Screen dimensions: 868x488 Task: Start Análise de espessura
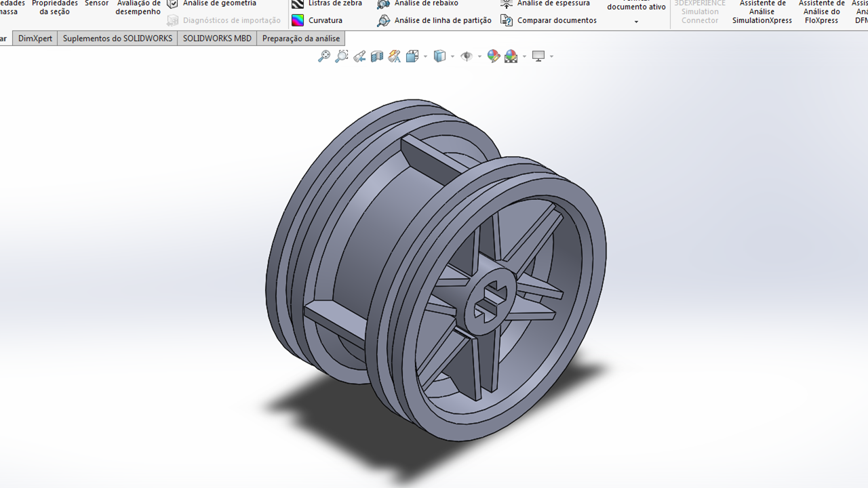click(x=545, y=3)
